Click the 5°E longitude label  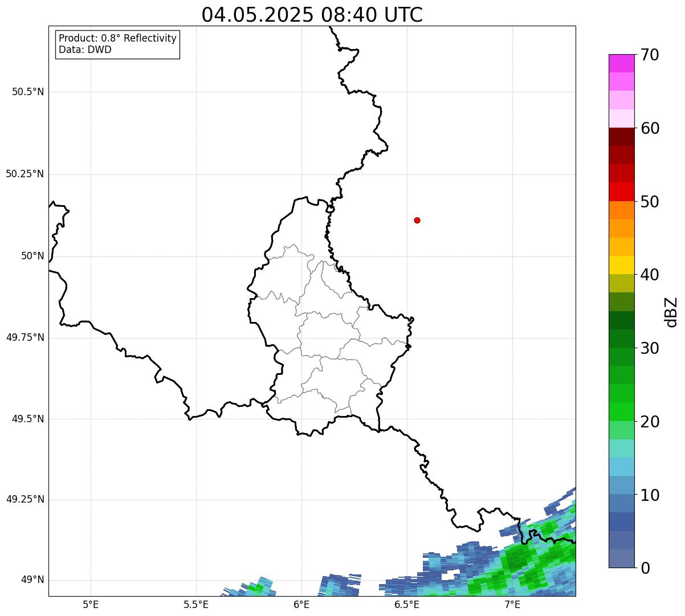[x=91, y=605]
